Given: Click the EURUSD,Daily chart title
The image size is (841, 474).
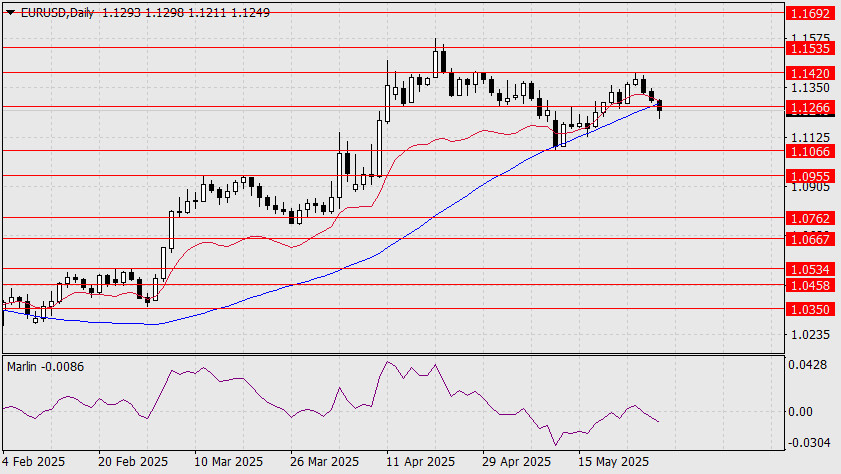Looking at the screenshot, I should [57, 12].
